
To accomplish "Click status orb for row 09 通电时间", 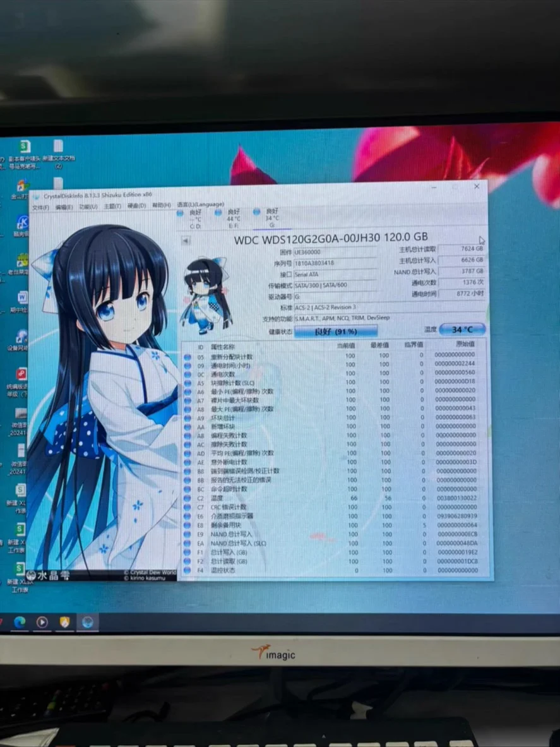I will [187, 366].
